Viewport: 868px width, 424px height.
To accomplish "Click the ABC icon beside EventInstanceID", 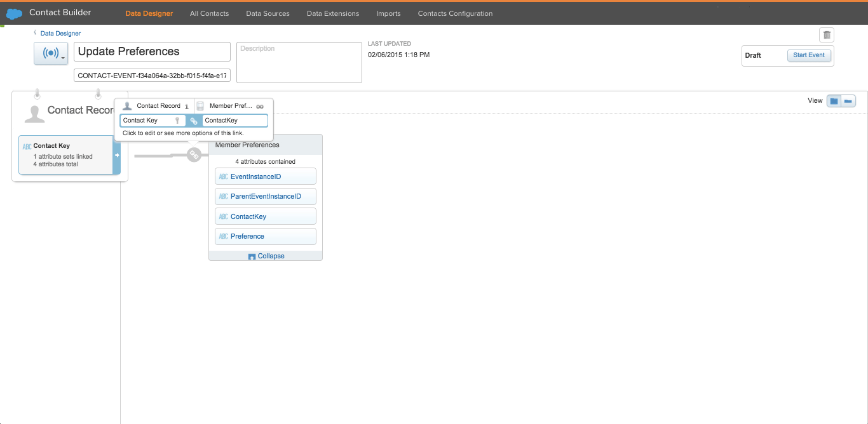I will click(224, 176).
